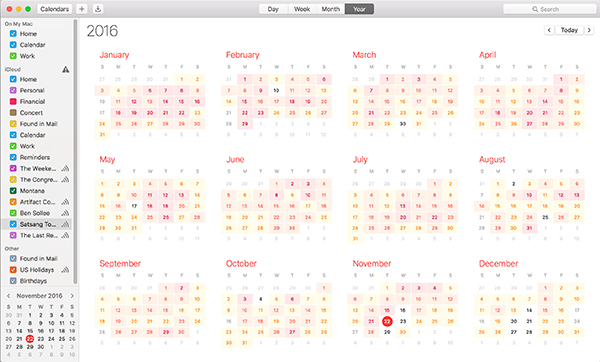Toggle iCloud Found in Mail checkbox
600x362 pixels.
(x=13, y=124)
